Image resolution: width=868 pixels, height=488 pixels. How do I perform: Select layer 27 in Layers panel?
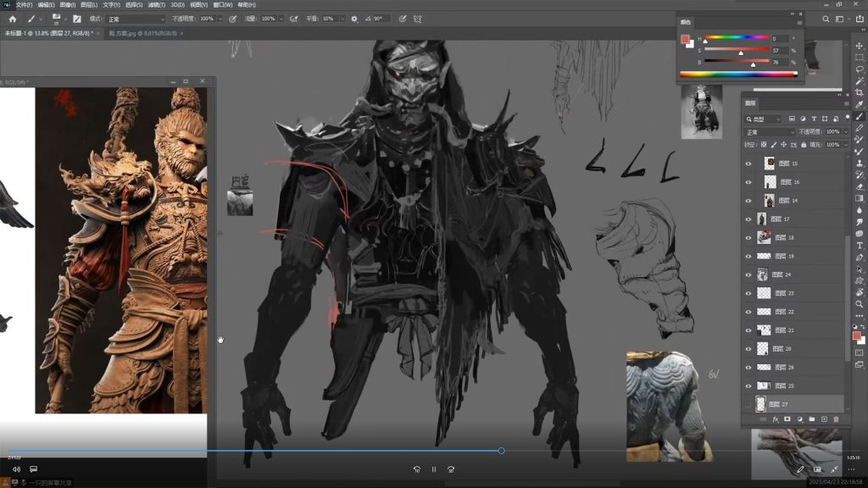click(801, 404)
